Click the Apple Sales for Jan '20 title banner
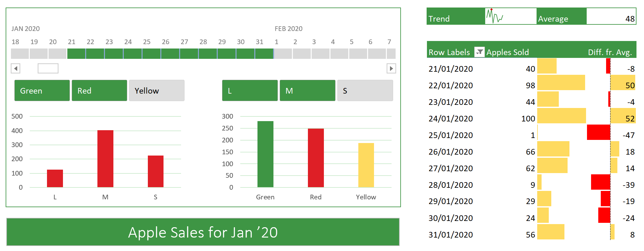The height and width of the screenshot is (251, 644). tap(203, 232)
